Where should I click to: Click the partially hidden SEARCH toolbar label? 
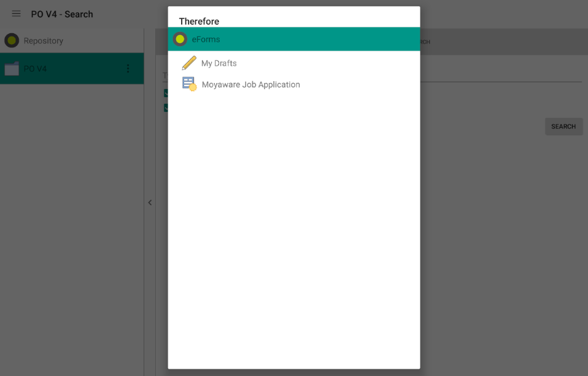pos(423,41)
